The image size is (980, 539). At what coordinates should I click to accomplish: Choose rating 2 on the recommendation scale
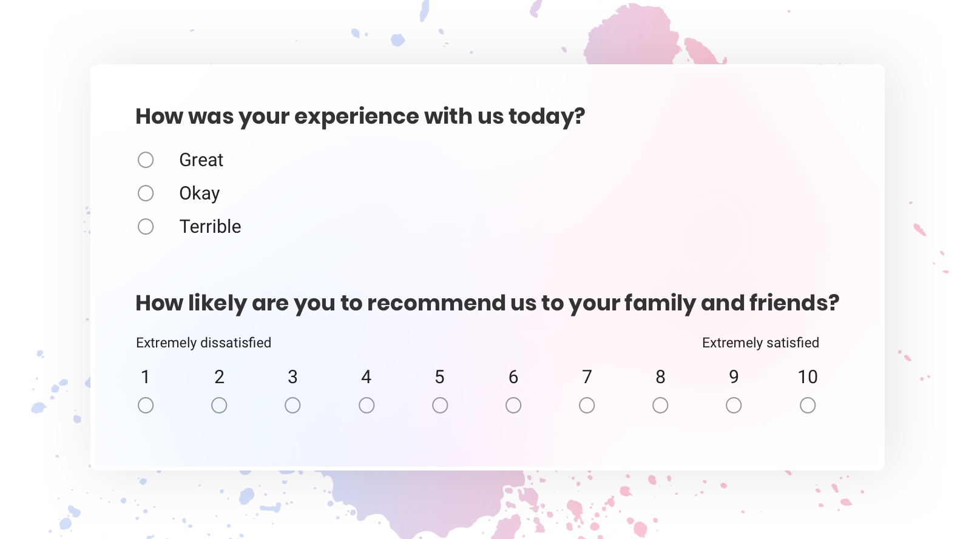219,404
